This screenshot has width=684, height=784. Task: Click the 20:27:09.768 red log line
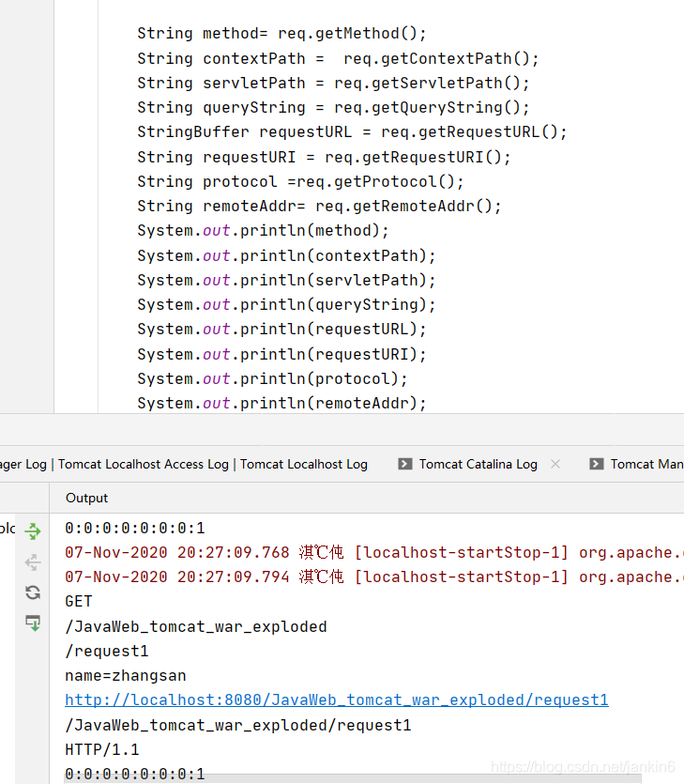(374, 552)
